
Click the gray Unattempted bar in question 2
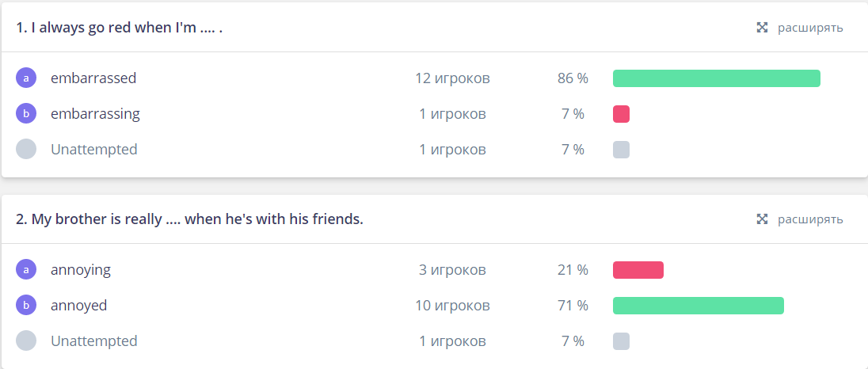pyautogui.click(x=621, y=340)
